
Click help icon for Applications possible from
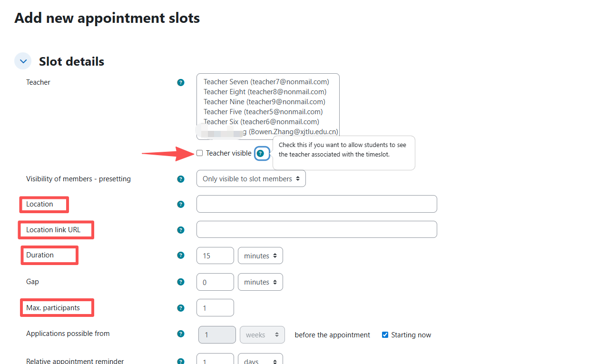click(181, 334)
